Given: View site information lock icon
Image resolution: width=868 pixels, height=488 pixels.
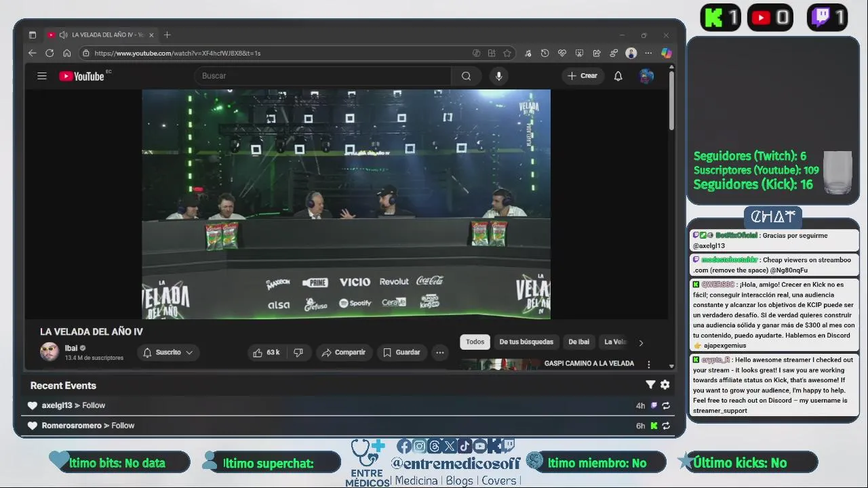Looking at the screenshot, I should (85, 53).
